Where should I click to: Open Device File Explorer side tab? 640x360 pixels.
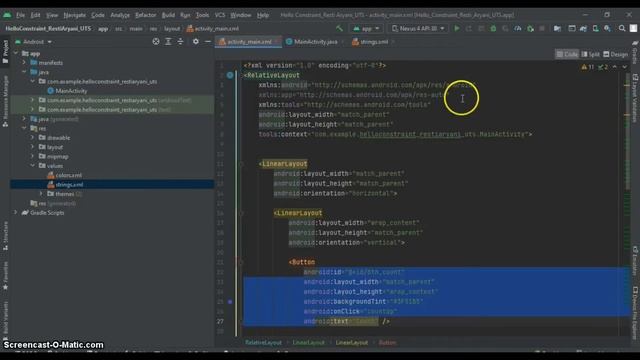[635, 312]
